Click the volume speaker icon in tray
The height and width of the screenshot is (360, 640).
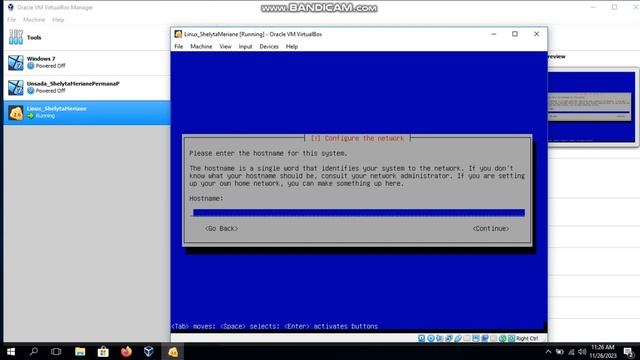click(x=582, y=351)
